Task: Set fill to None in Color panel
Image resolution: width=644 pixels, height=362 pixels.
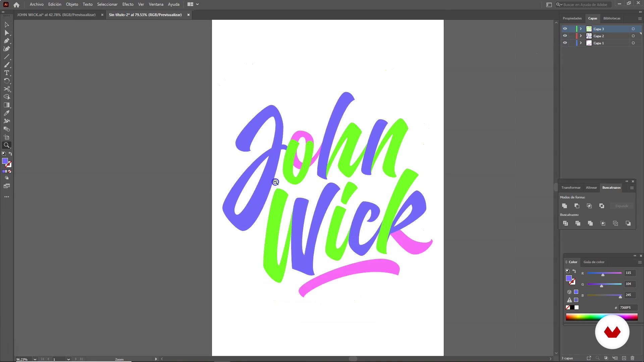Action: pos(568,307)
